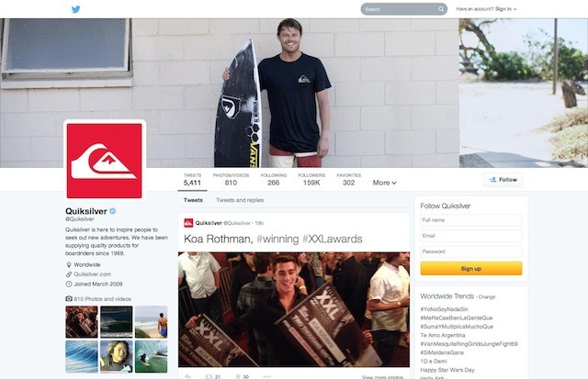Viewport: 588px width, 379px height.
Task: Open the Quiksilver.com website link
Action: tap(92, 274)
